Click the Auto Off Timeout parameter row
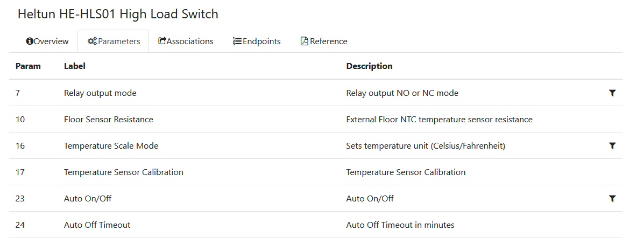The width and height of the screenshot is (644, 244). coord(97,225)
